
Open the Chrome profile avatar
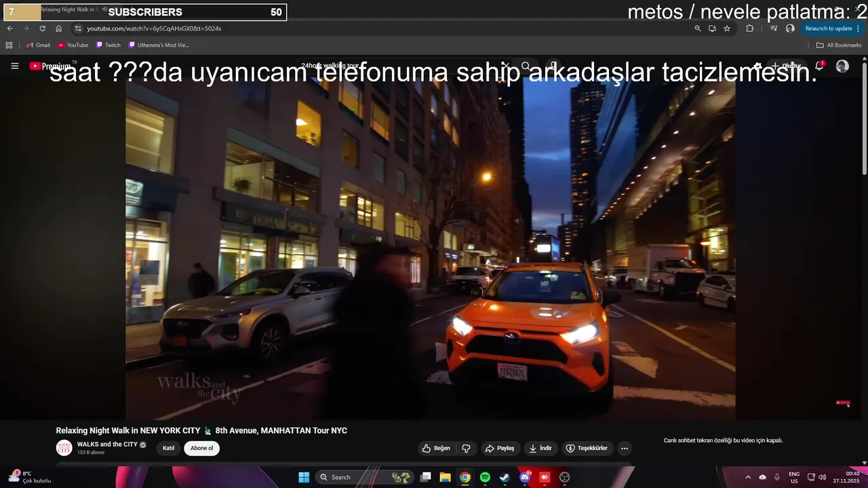tap(790, 28)
